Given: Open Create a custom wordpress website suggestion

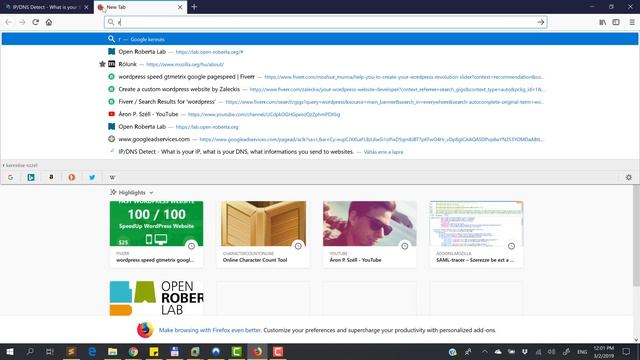Looking at the screenshot, I should tap(320, 89).
